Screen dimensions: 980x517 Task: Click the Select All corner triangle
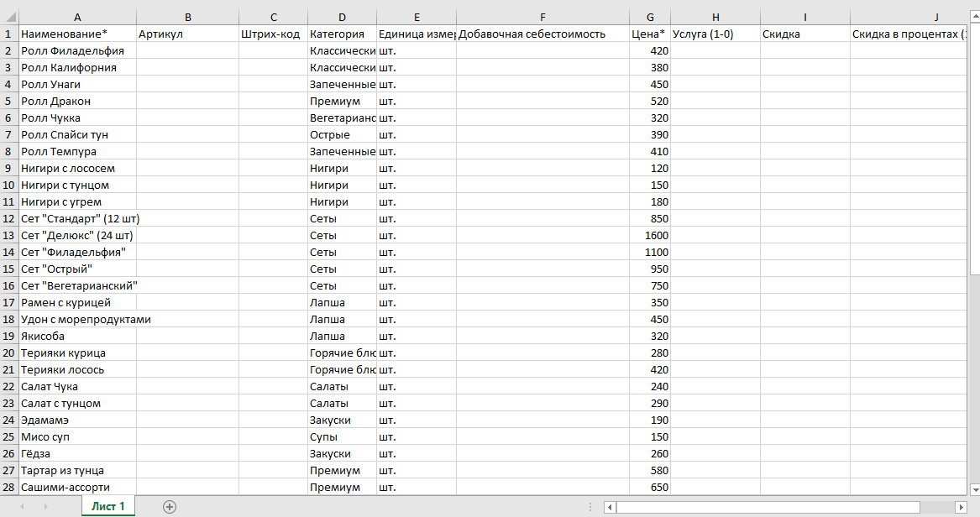(x=9, y=17)
